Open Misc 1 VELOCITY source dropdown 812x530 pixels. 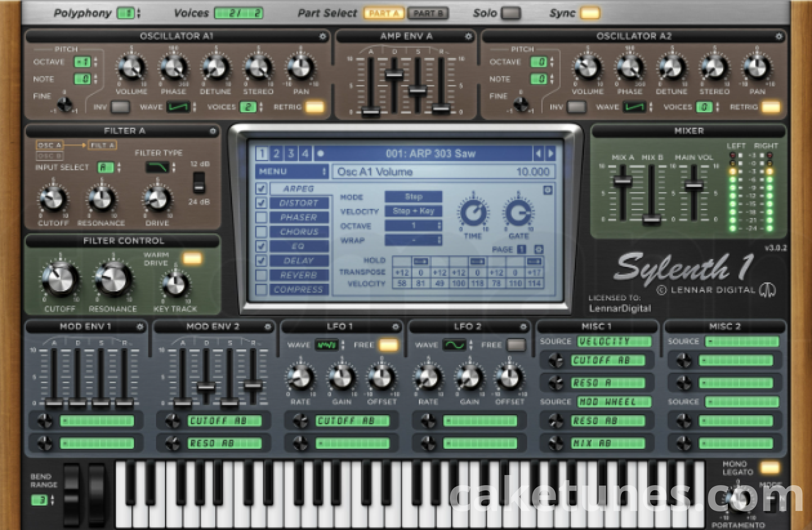[x=614, y=342]
